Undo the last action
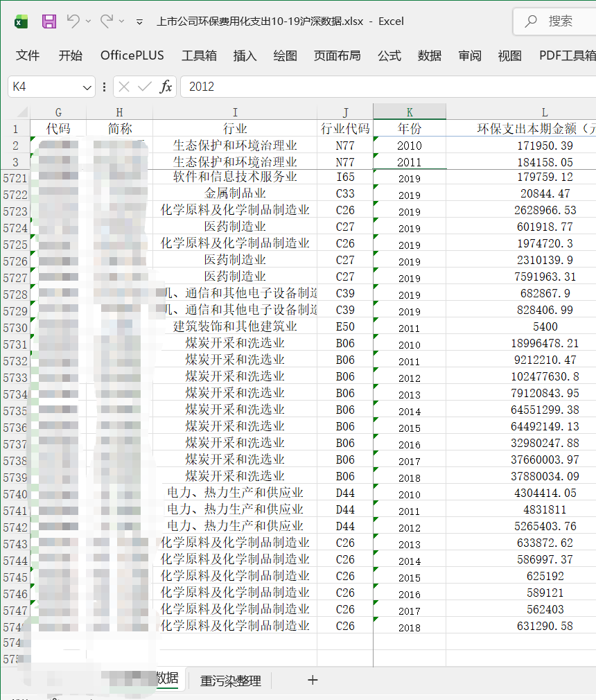This screenshot has height=700, width=596. click(73, 21)
